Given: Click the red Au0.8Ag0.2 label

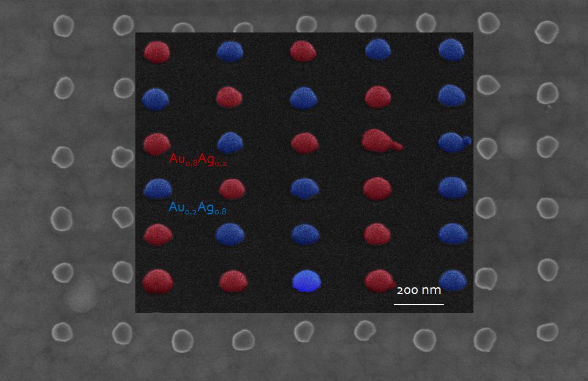Looking at the screenshot, I should 198,159.
